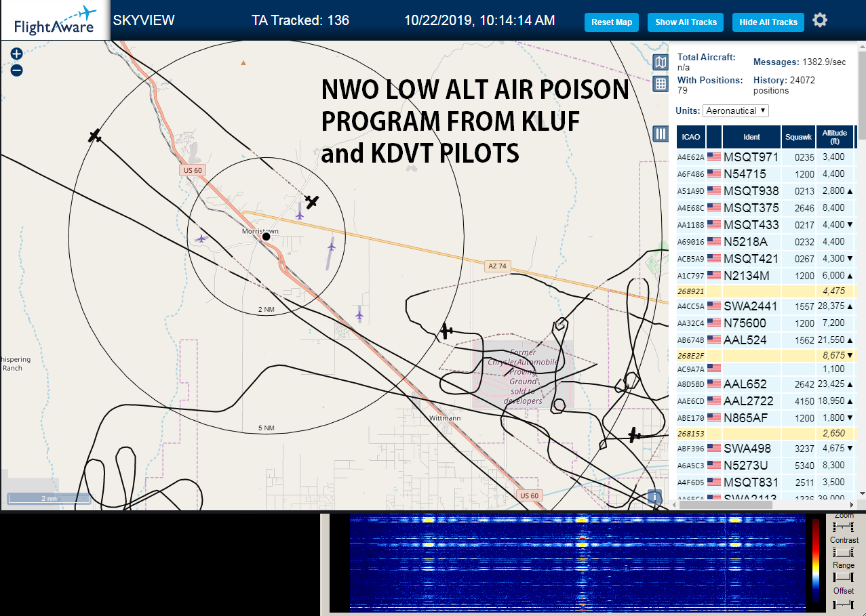866x616 pixels.
Task: Select purple aircraft west of Morristown
Action: (201, 239)
